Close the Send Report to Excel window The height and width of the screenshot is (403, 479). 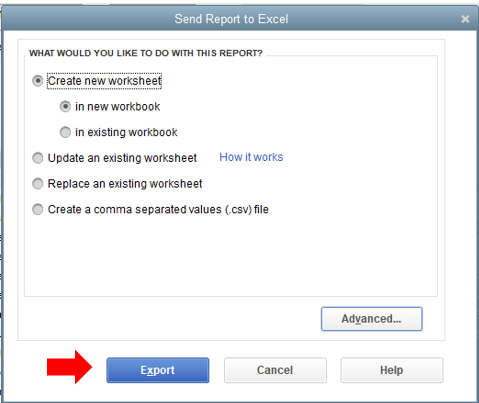(x=465, y=19)
